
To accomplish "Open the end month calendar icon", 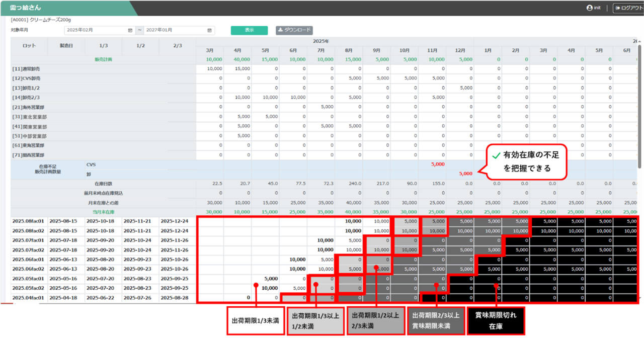I will 210,31.
